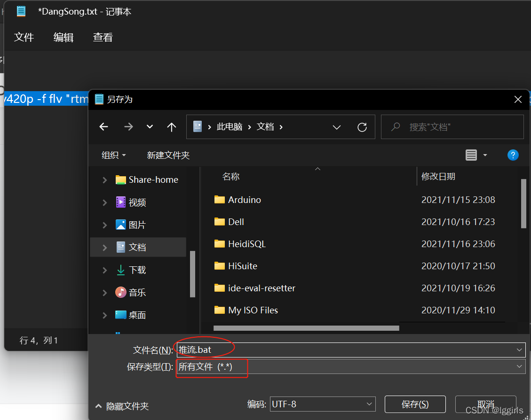Click the 文件名 field containing 推流.bat

point(351,350)
